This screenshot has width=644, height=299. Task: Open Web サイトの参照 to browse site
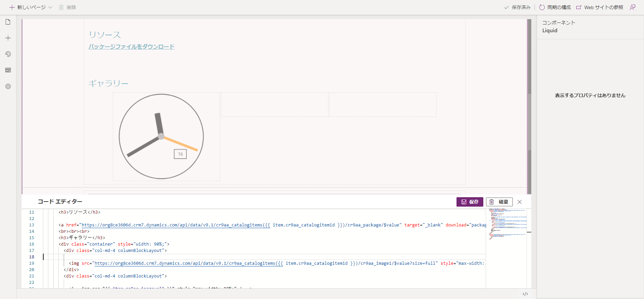point(600,7)
